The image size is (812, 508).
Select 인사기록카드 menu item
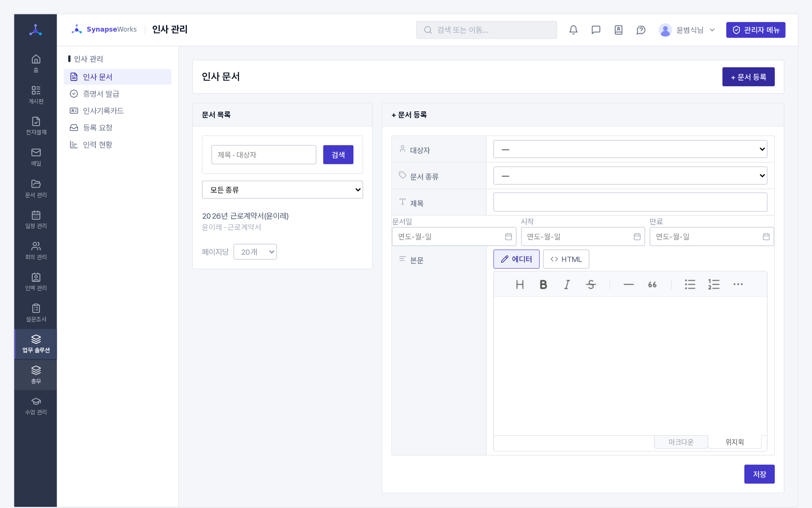tap(117, 111)
